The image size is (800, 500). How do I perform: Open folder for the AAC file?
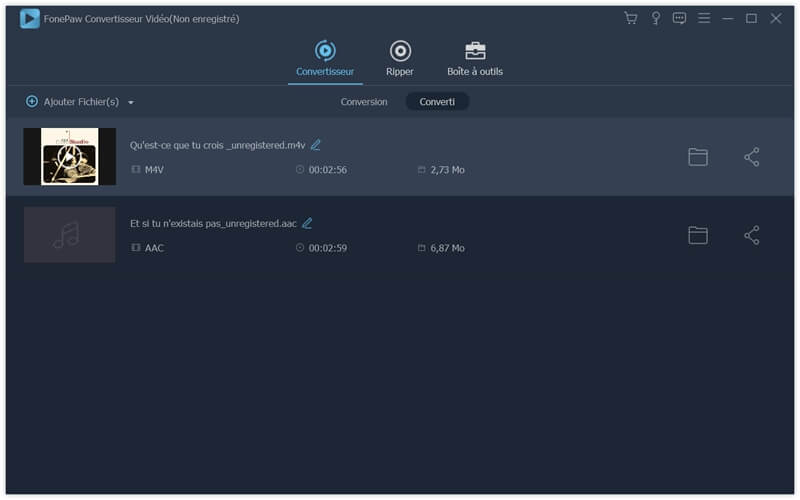coord(698,235)
